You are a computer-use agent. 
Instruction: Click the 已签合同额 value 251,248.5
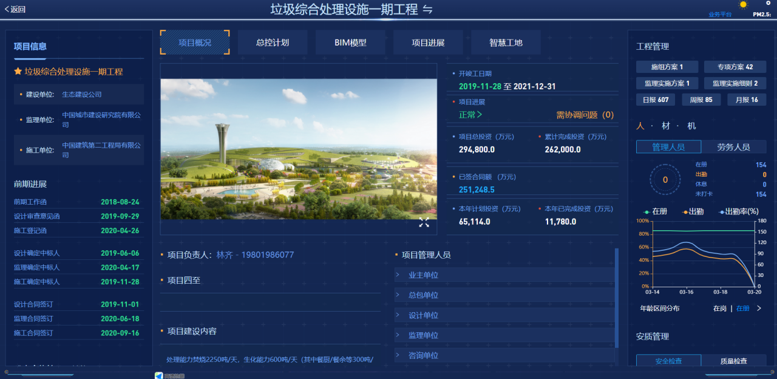click(477, 190)
